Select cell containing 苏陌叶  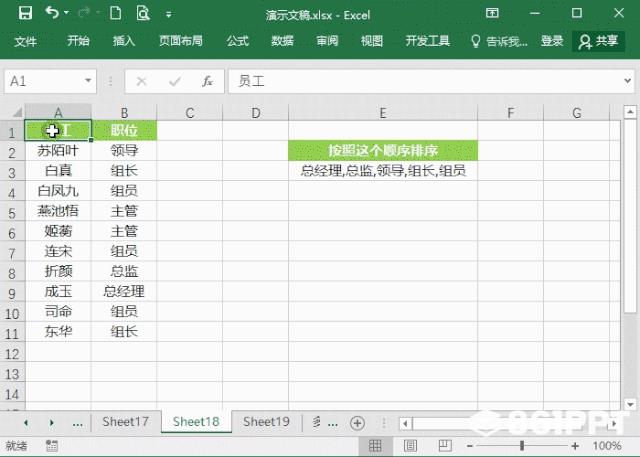[x=58, y=151]
